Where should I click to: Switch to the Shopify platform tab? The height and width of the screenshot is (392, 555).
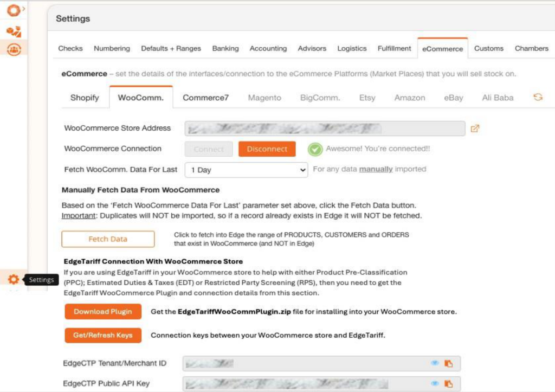85,98
